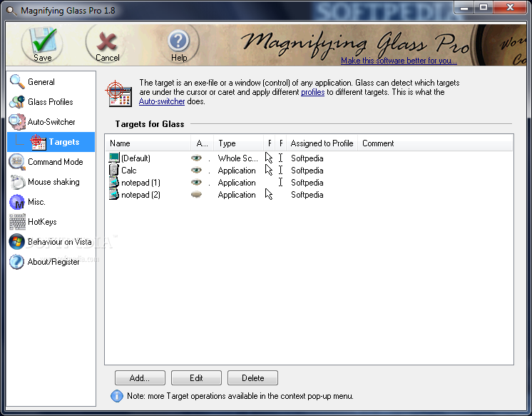Click the General magnifier icon
This screenshot has width=532, height=416.
[x=17, y=82]
